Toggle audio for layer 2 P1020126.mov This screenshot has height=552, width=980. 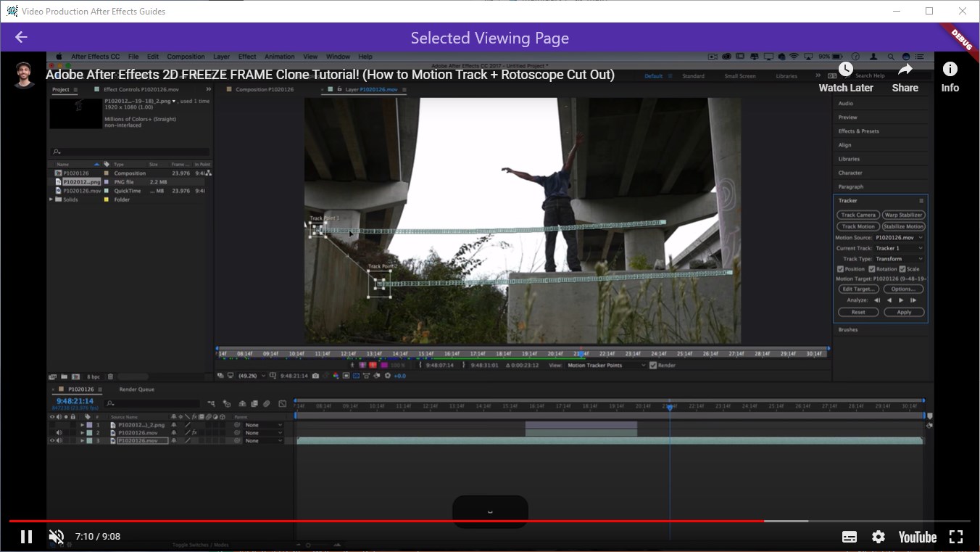pyautogui.click(x=59, y=433)
